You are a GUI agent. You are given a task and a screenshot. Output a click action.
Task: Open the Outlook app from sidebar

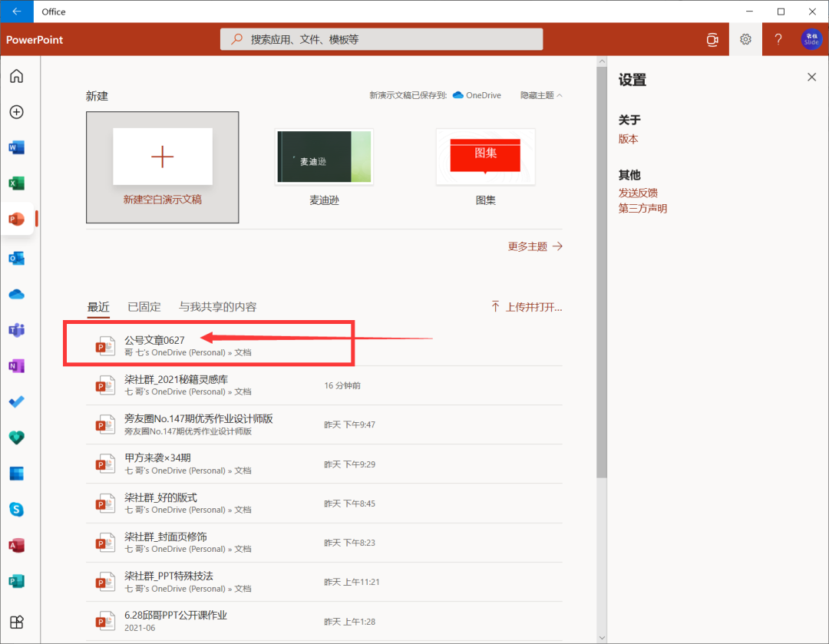click(16, 259)
